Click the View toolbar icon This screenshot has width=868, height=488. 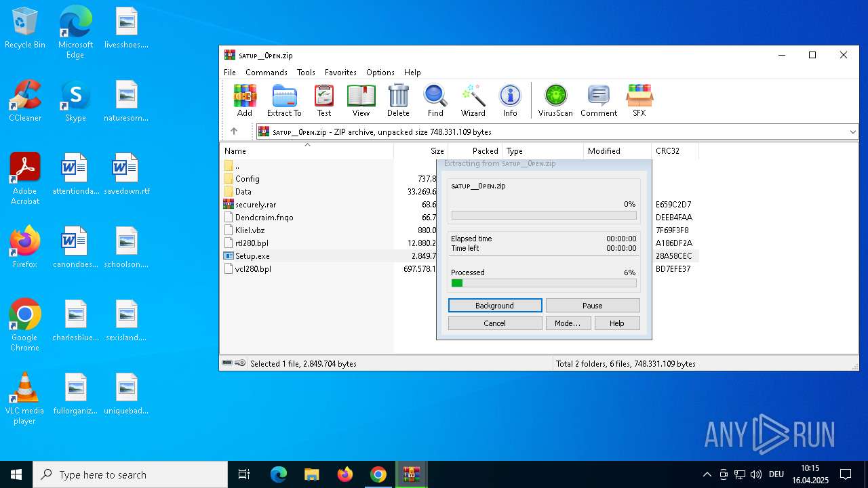(361, 100)
